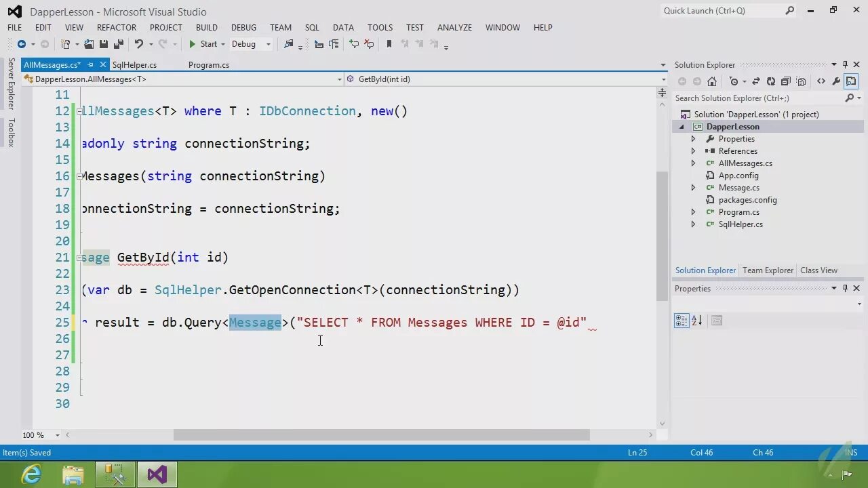Open the TOOLS menu
Image resolution: width=868 pixels, height=488 pixels.
click(x=380, y=28)
